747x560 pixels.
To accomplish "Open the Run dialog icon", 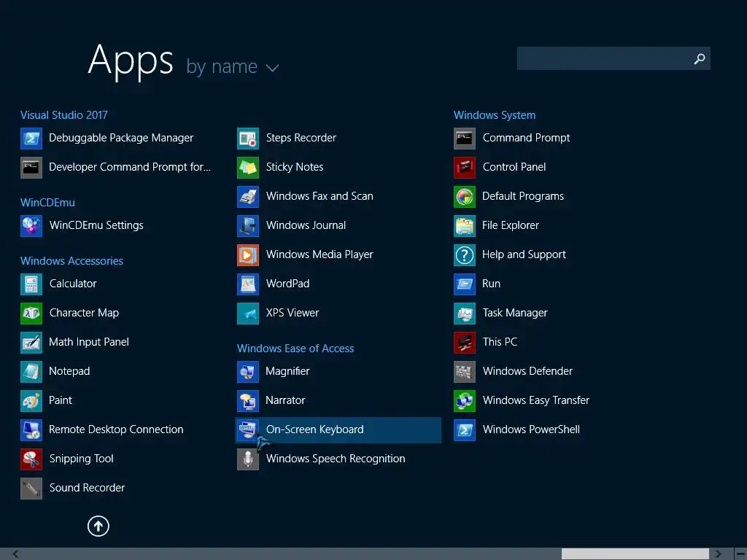I will click(465, 284).
